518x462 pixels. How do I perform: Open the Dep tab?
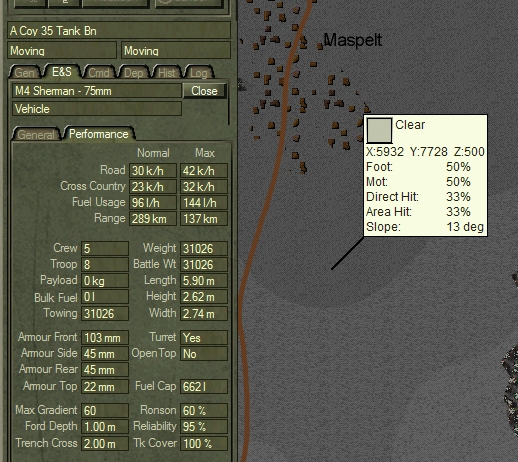pyautogui.click(x=133, y=72)
